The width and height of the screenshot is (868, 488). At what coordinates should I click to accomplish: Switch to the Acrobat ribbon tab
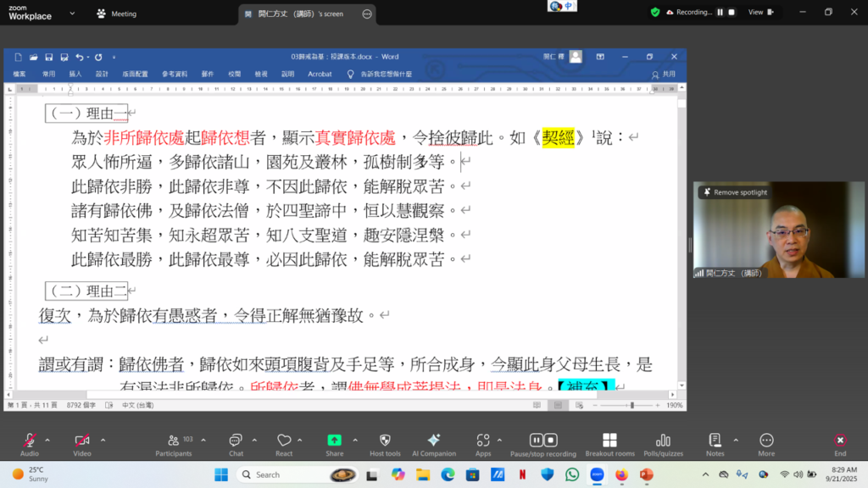320,74
